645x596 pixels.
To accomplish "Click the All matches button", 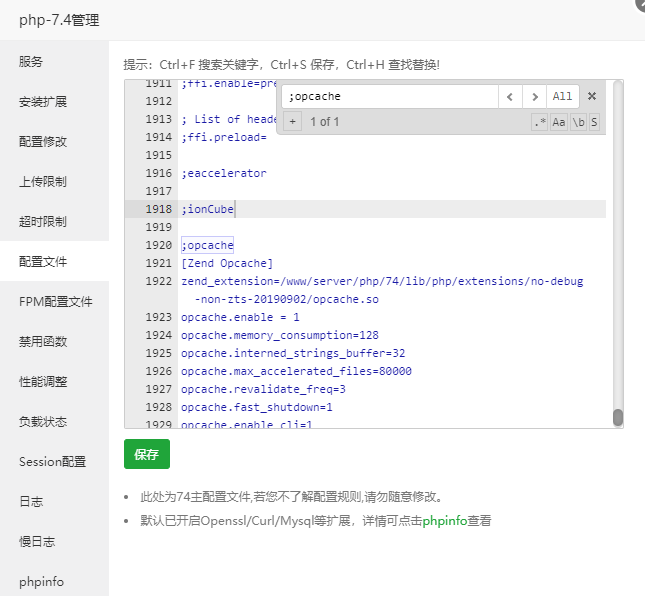I will pos(563,96).
